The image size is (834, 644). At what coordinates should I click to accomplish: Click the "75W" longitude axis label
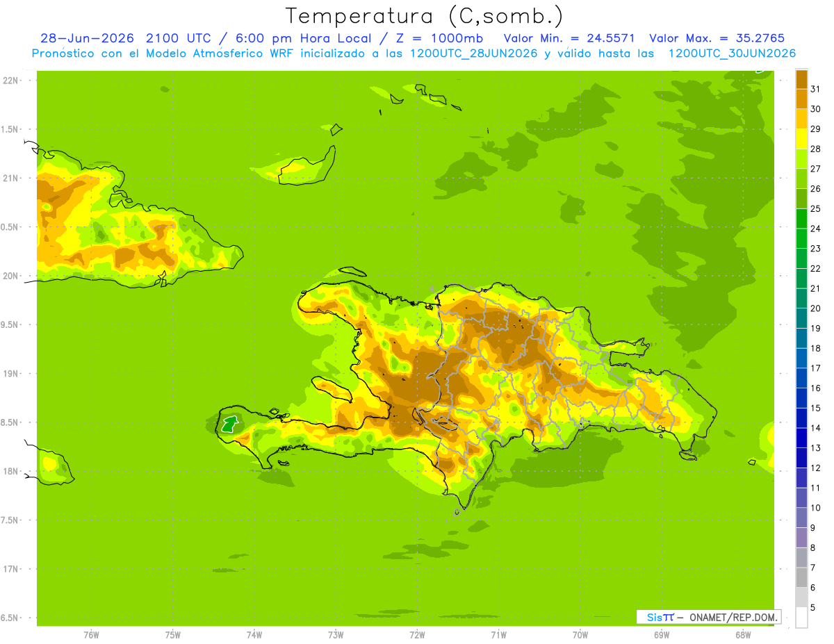coord(173,635)
